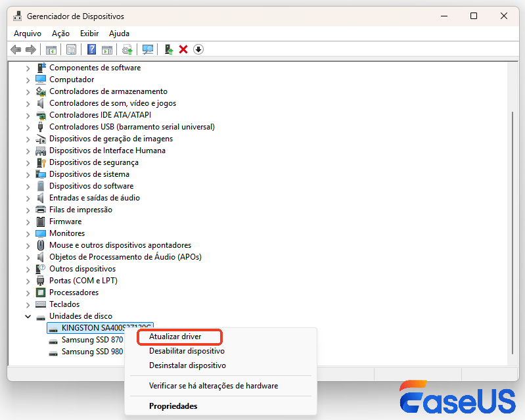This screenshot has width=525, height=420.
Task: Collapse the Unidades de disco node
Action: click(x=28, y=316)
